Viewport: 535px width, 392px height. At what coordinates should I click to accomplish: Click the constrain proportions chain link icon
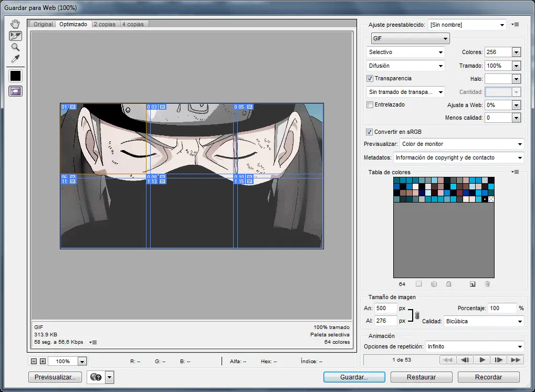tap(417, 315)
